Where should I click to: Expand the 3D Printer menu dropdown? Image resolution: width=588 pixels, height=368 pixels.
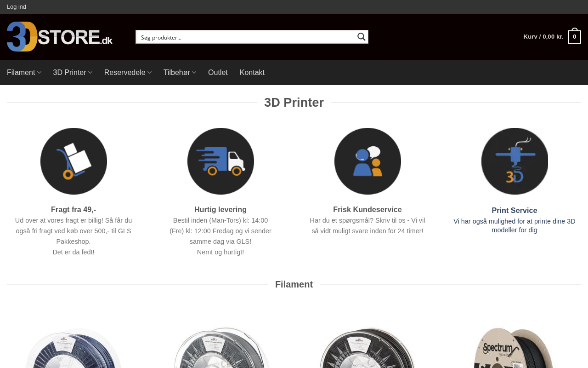(x=73, y=73)
